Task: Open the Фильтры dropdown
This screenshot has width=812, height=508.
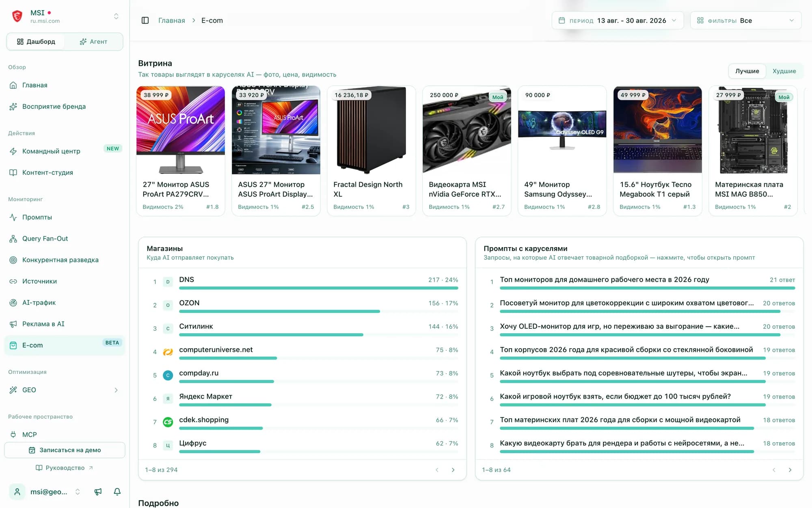Action: tap(746, 20)
